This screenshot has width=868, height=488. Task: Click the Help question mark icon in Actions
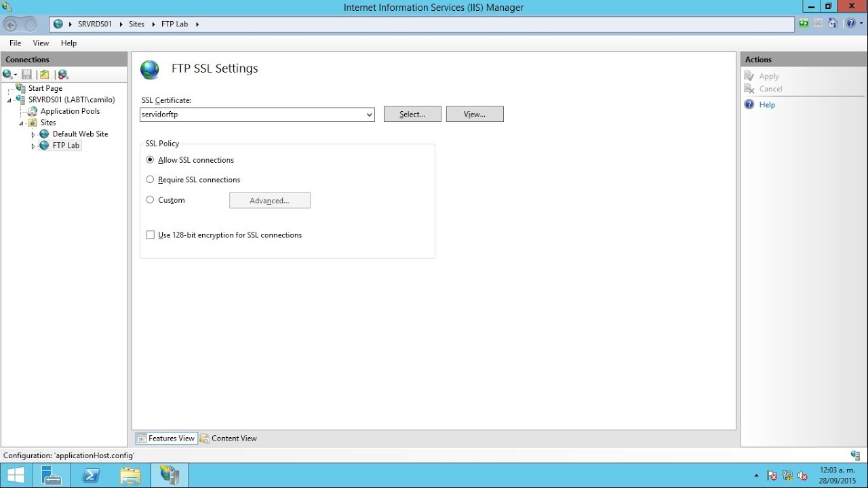click(x=749, y=104)
